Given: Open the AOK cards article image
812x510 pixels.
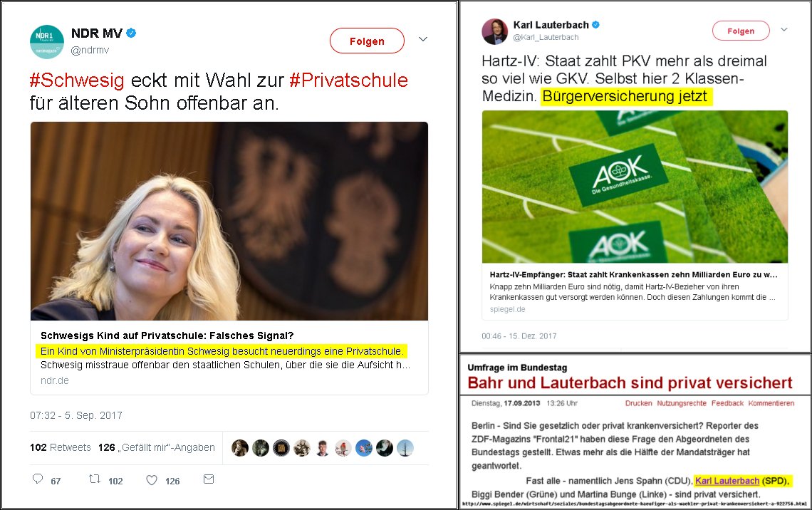Looking at the screenshot, I should point(635,187).
